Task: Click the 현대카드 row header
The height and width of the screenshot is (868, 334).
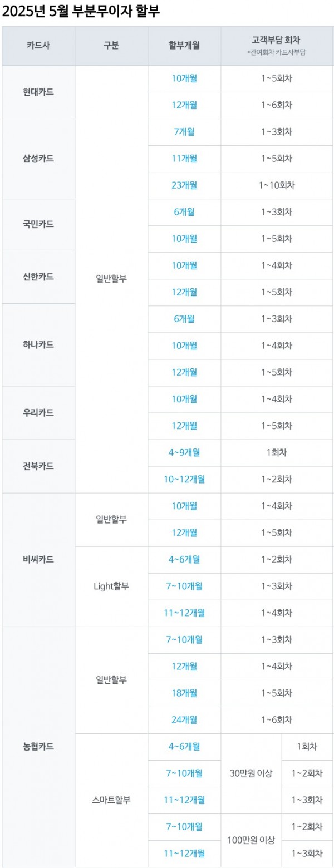Action: 38,92
